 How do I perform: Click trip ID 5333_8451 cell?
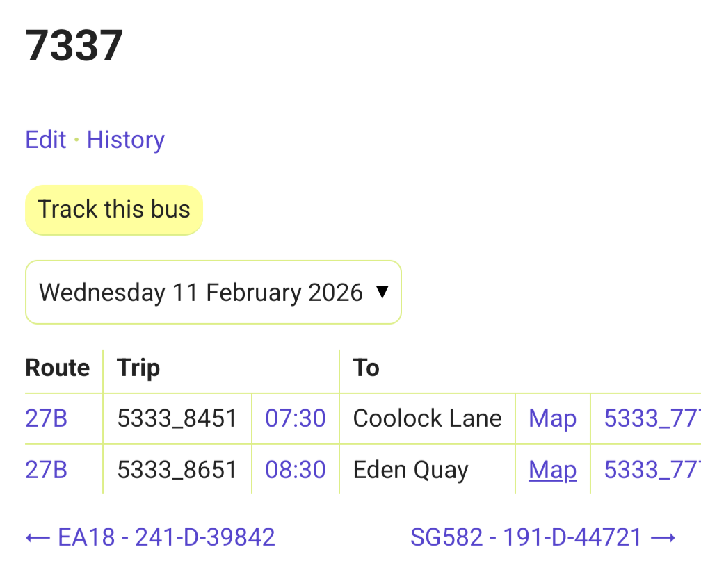(177, 418)
